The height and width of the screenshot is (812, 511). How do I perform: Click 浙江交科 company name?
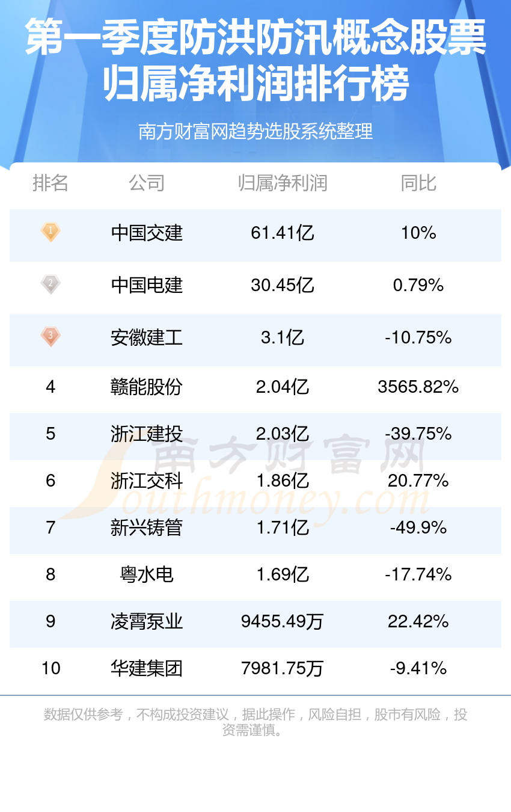click(x=147, y=481)
